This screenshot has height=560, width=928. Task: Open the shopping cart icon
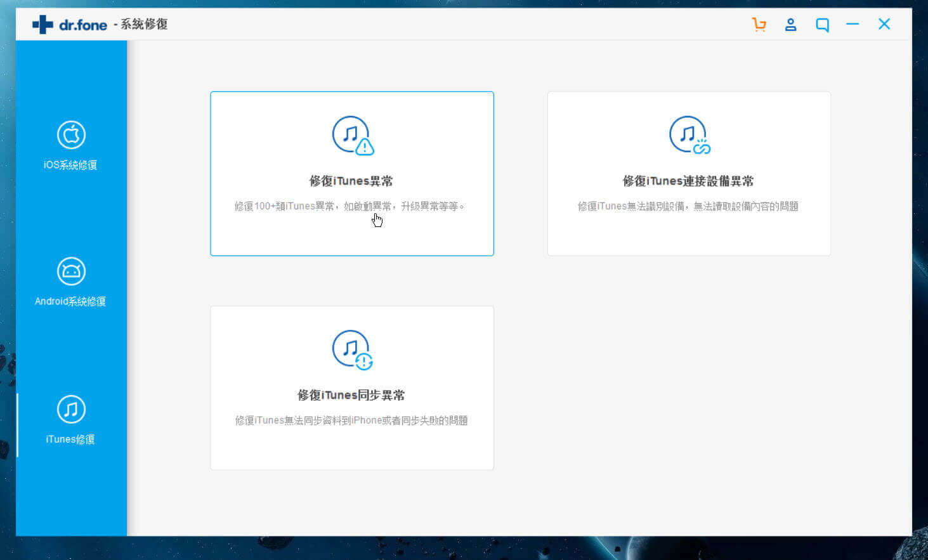[x=759, y=25]
